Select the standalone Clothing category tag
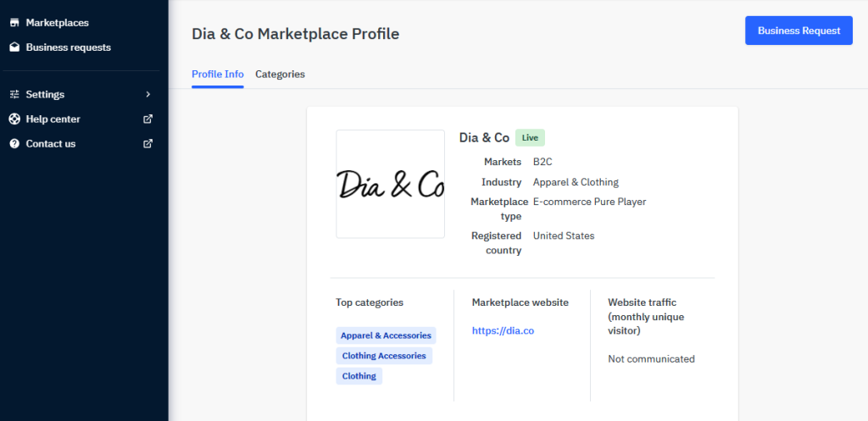Image resolution: width=868 pixels, height=421 pixels. tap(359, 375)
